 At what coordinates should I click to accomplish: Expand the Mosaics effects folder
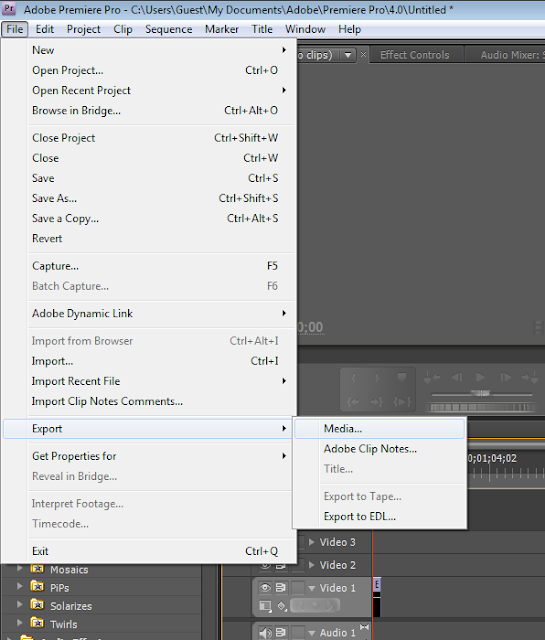(x=19, y=568)
